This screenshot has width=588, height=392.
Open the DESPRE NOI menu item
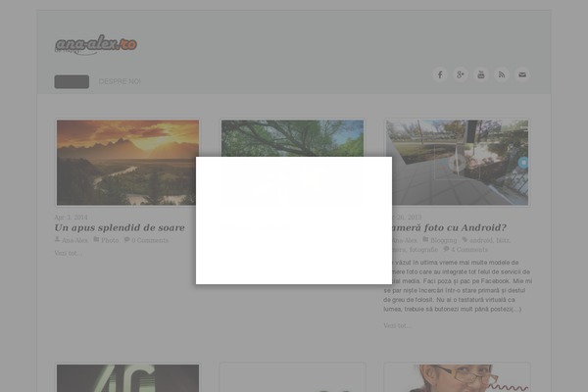click(x=120, y=81)
